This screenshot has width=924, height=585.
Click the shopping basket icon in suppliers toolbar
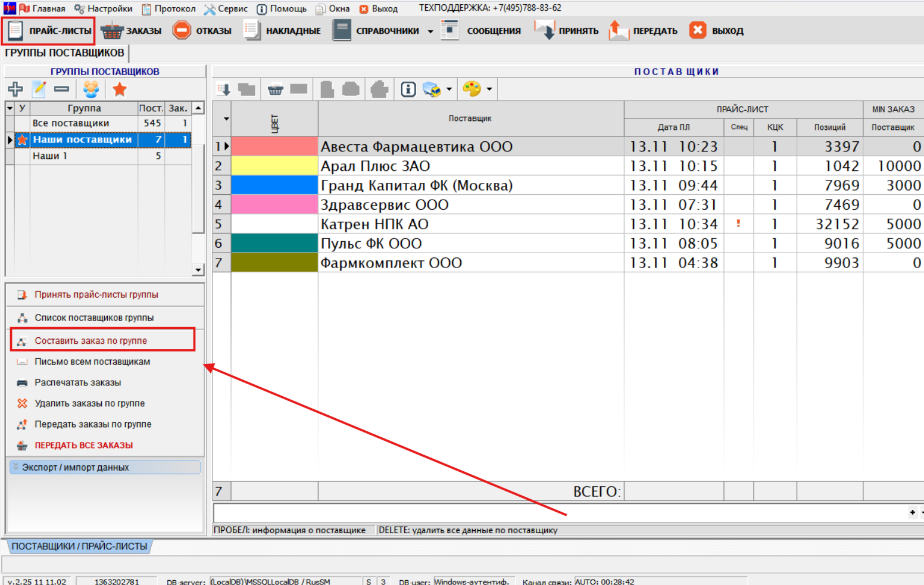(275, 89)
